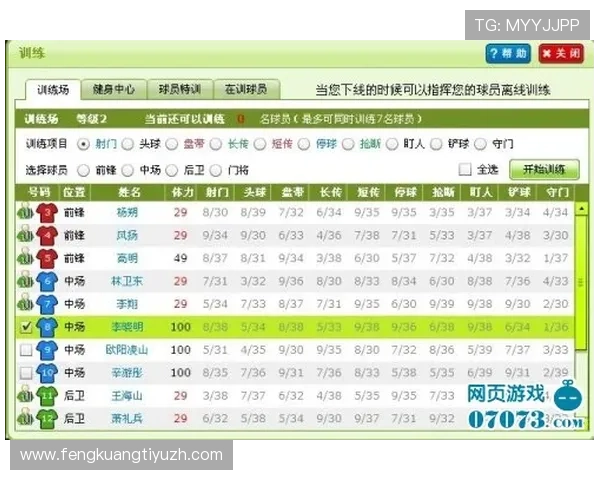Click the status icon beside player 杨朔
The width and height of the screenshot is (600, 480).
[x=26, y=212]
